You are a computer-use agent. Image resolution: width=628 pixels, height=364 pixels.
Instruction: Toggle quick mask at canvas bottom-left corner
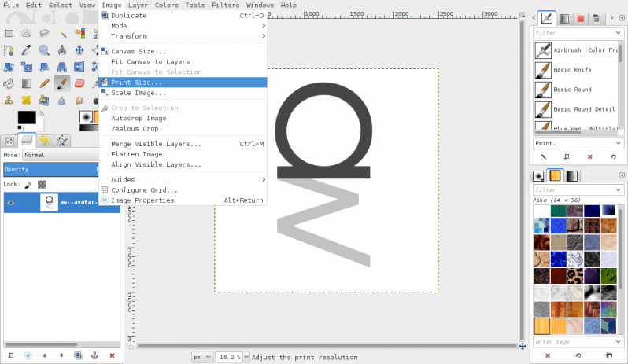131,347
